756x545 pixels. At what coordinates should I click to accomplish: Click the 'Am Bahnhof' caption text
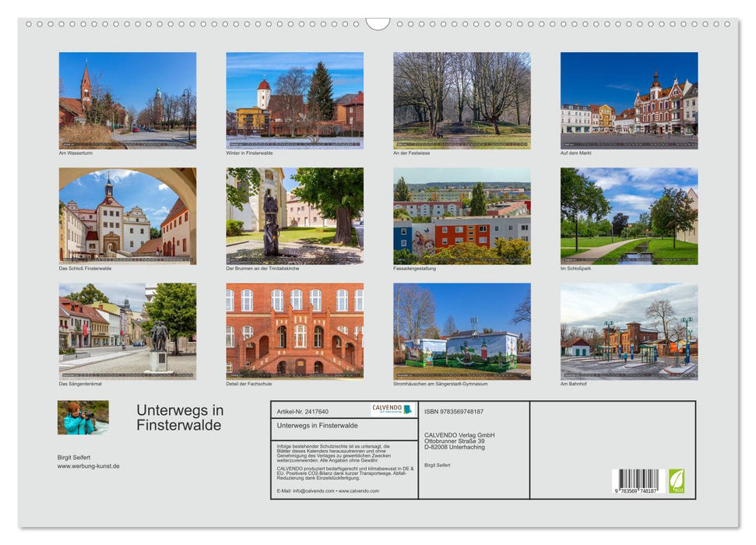coord(573,384)
